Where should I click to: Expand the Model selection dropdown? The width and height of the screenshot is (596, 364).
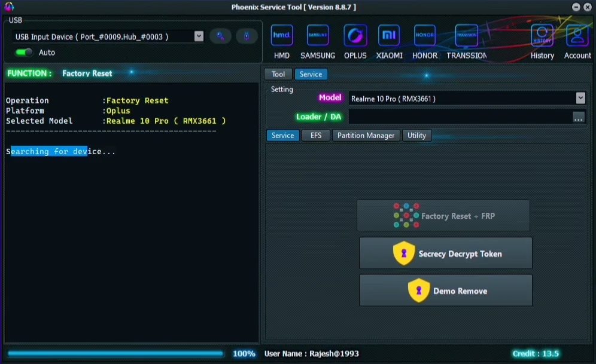579,98
